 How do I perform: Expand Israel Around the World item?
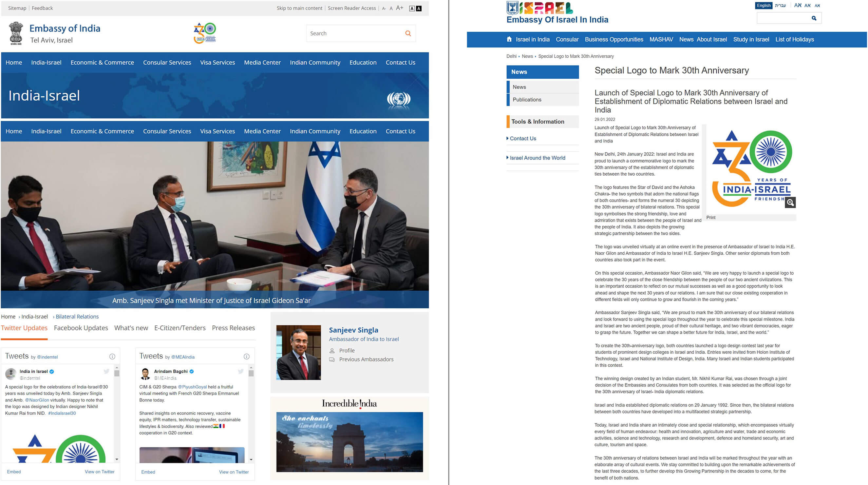pos(537,158)
